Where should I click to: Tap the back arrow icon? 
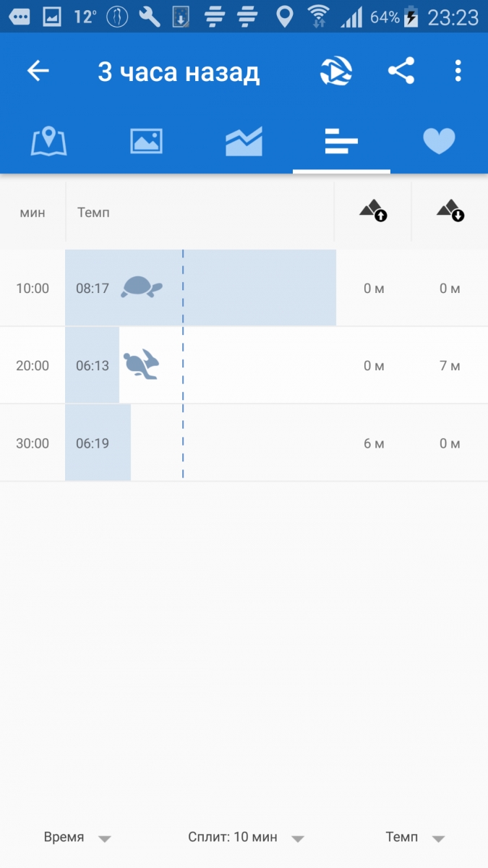pos(38,71)
